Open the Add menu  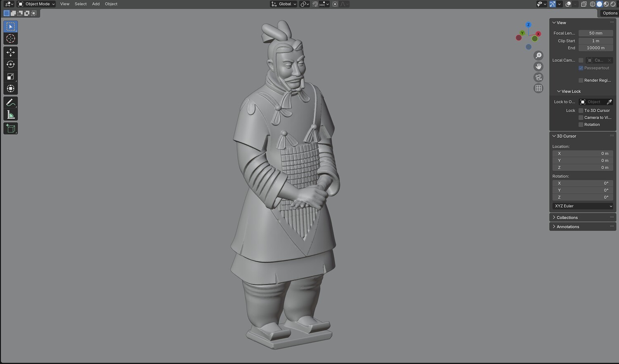96,4
